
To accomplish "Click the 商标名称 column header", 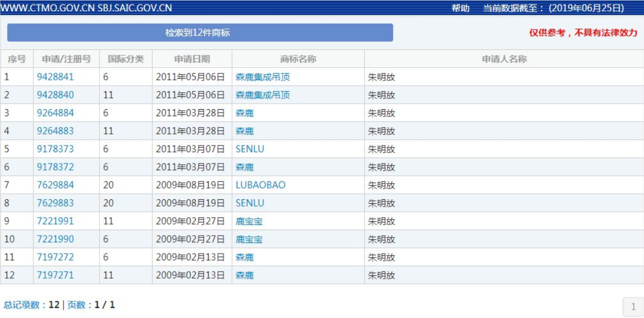I will click(298, 59).
